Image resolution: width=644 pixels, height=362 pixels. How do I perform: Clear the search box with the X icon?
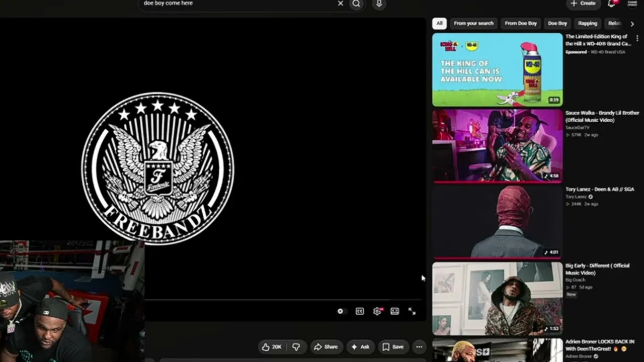341,4
